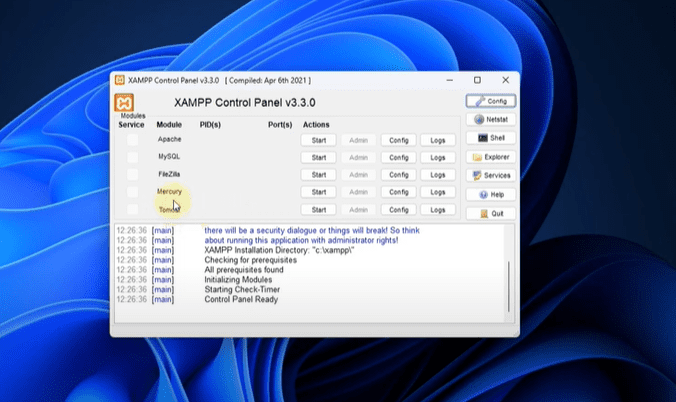Open Logs menu for FileZilla

[437, 174]
